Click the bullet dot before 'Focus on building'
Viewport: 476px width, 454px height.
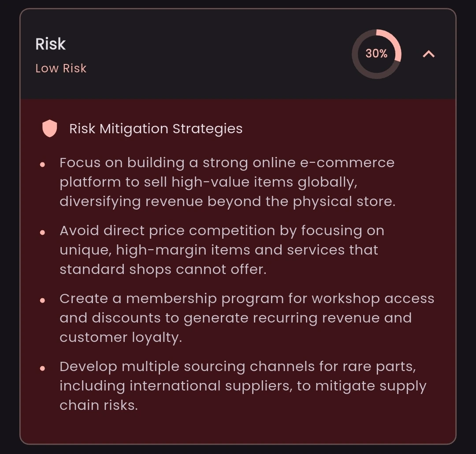[x=42, y=165]
